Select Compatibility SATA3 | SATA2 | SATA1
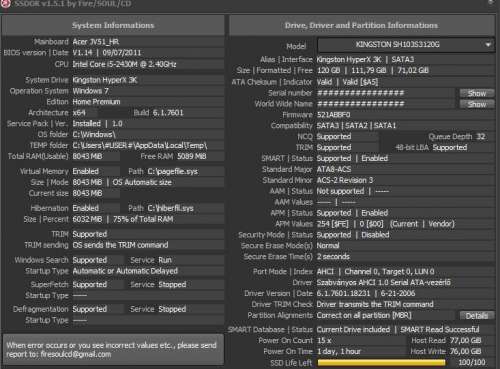Viewport: 500px width, 369px height. click(356, 126)
